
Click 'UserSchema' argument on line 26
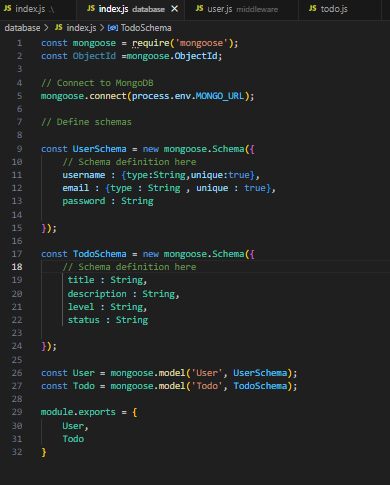click(260, 373)
